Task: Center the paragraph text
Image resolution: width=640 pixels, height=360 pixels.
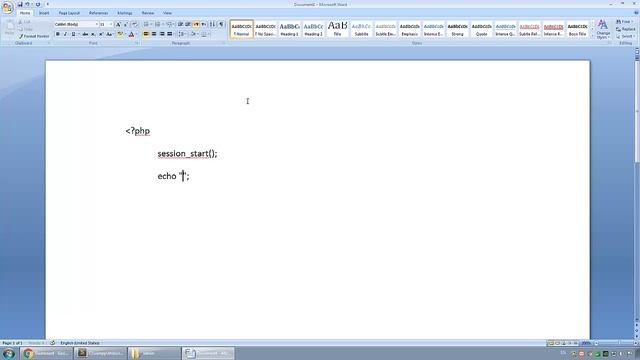Action: coord(154,34)
